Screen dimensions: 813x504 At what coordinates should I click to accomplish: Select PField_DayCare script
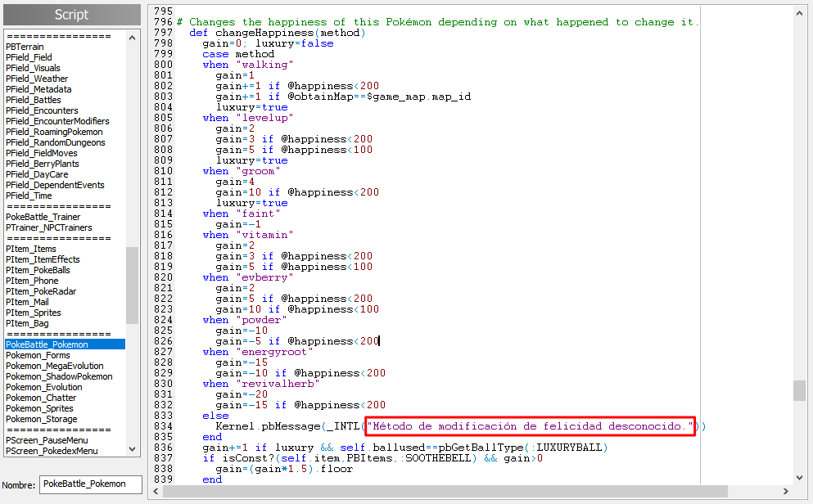click(x=37, y=174)
